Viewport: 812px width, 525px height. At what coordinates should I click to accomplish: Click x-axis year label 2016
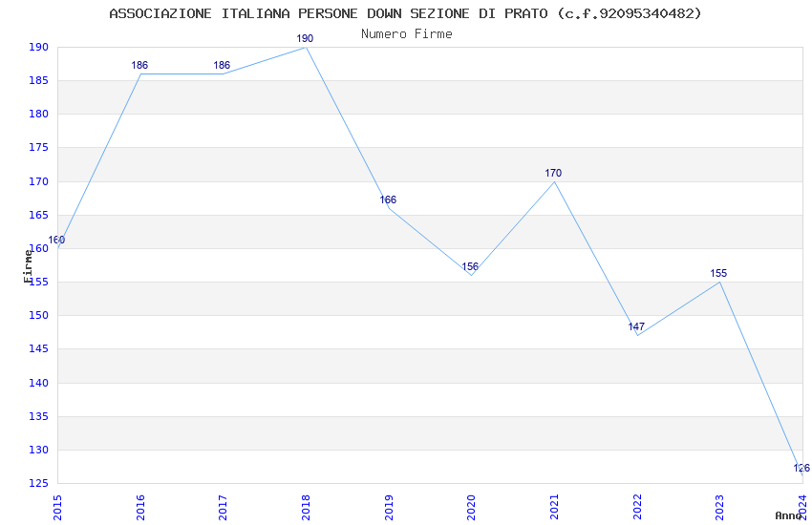point(140,508)
